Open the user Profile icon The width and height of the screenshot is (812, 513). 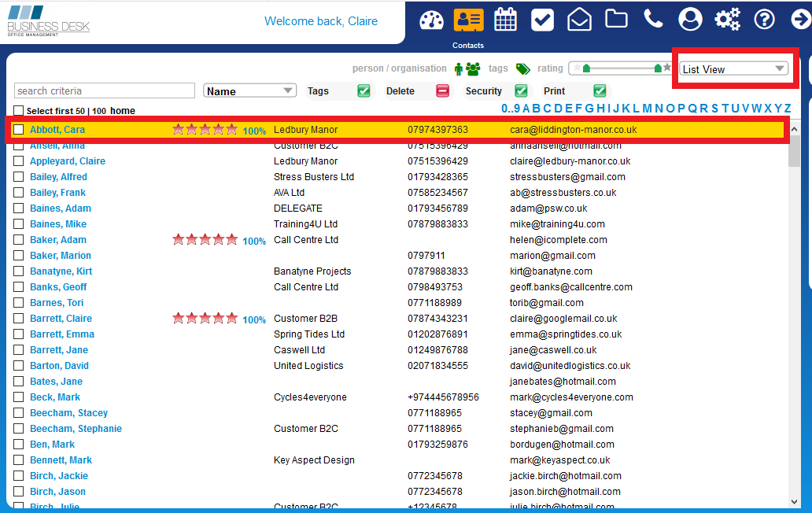coord(690,19)
